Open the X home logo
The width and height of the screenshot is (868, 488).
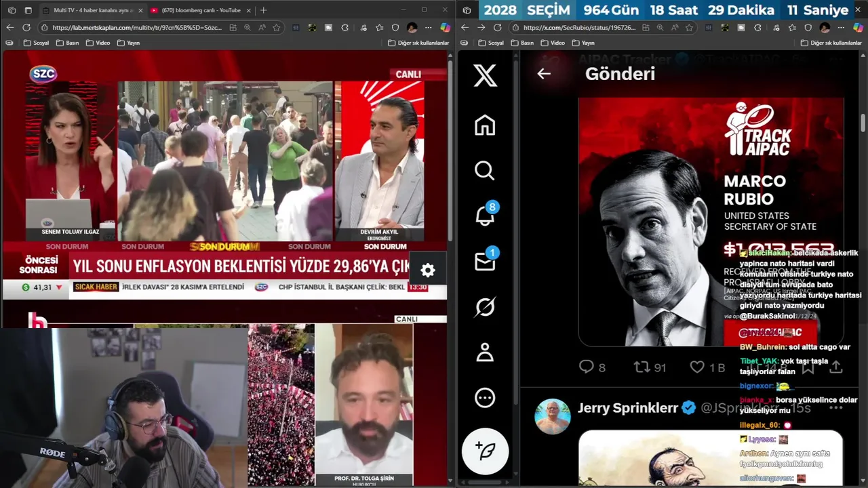(485, 76)
